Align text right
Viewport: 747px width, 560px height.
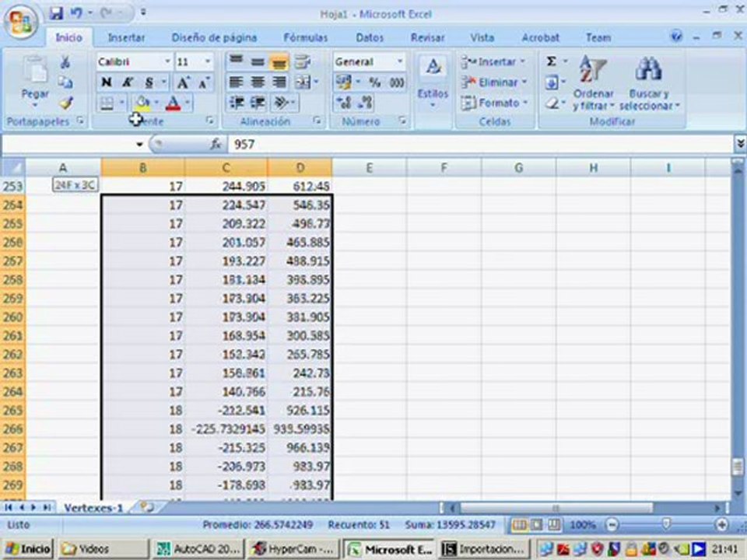pyautogui.click(x=279, y=82)
